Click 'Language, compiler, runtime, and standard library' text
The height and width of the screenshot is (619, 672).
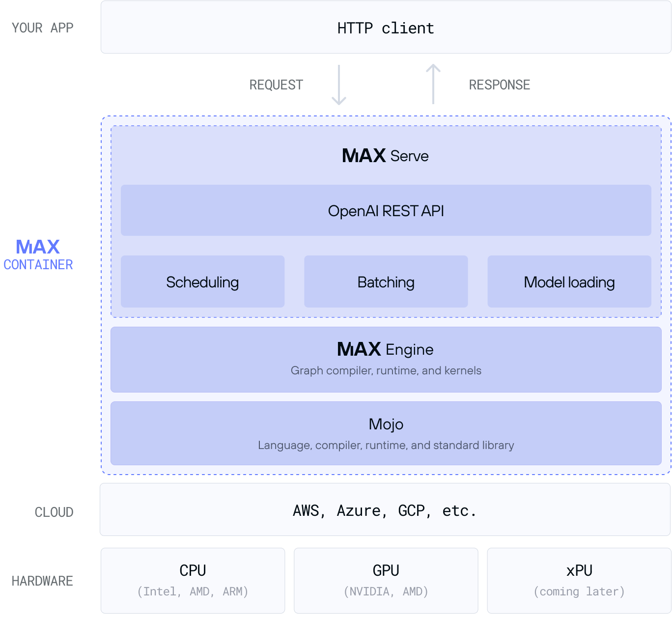(386, 445)
